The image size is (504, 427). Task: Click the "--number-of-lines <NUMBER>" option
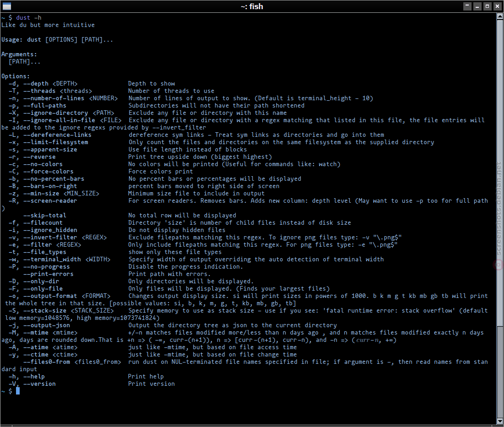(x=70, y=98)
